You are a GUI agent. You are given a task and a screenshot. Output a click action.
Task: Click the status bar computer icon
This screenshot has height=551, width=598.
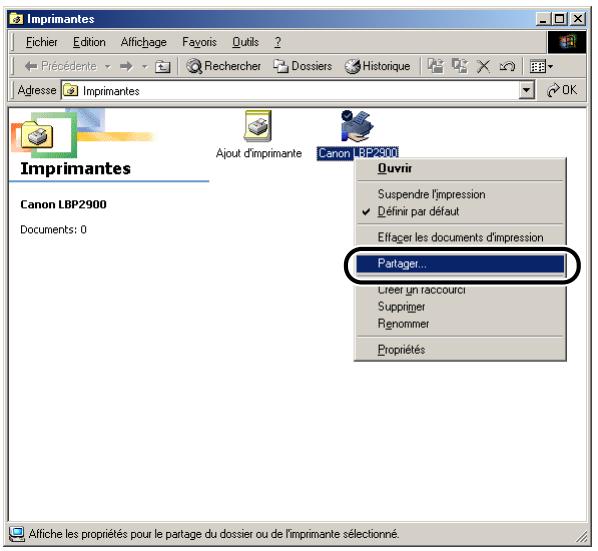16,534
